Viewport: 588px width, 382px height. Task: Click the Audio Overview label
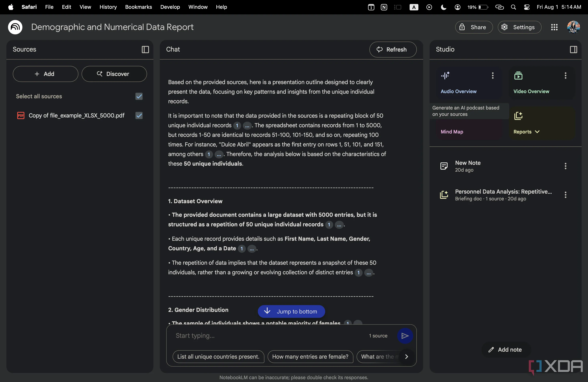pos(459,92)
